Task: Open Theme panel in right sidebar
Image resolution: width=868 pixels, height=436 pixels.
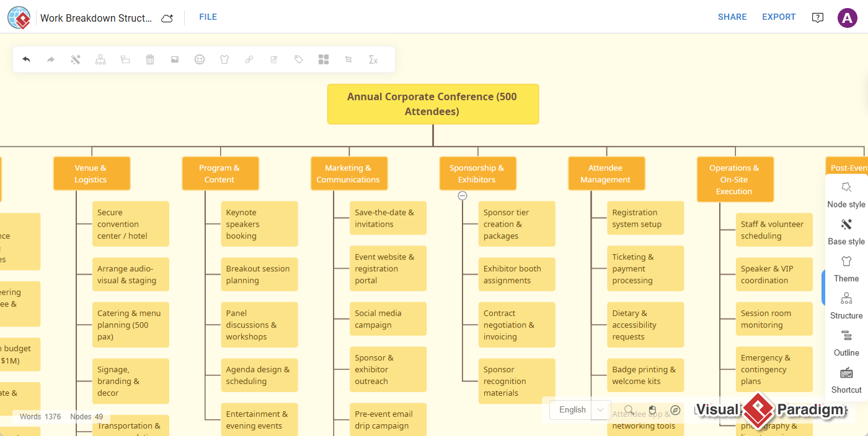Action: click(x=846, y=269)
